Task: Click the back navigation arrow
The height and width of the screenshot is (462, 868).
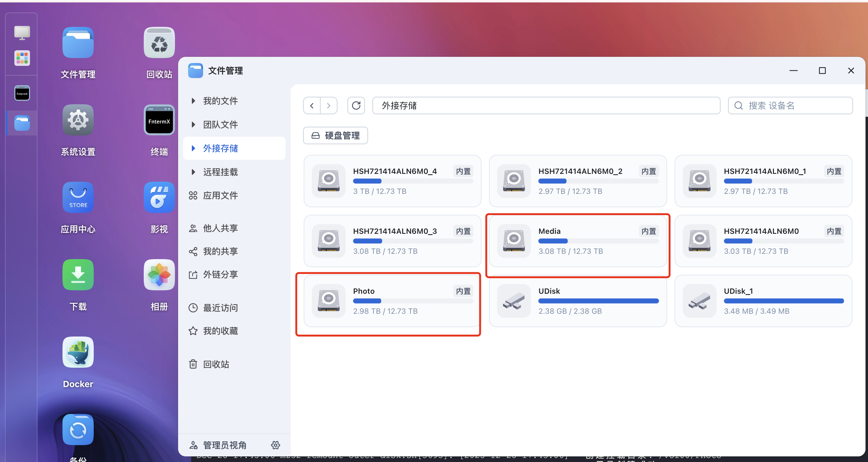Action: pyautogui.click(x=311, y=106)
